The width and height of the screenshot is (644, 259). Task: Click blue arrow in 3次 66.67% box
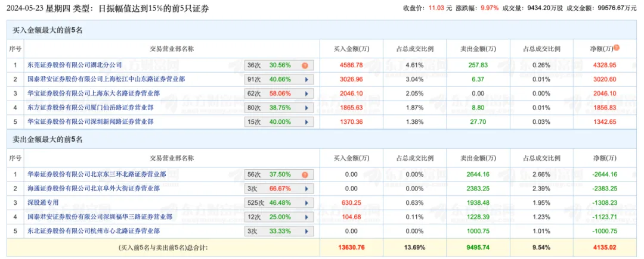[x=306, y=189]
